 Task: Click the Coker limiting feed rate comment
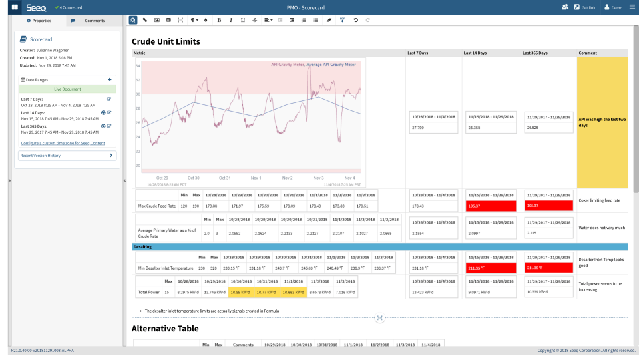[x=600, y=200]
